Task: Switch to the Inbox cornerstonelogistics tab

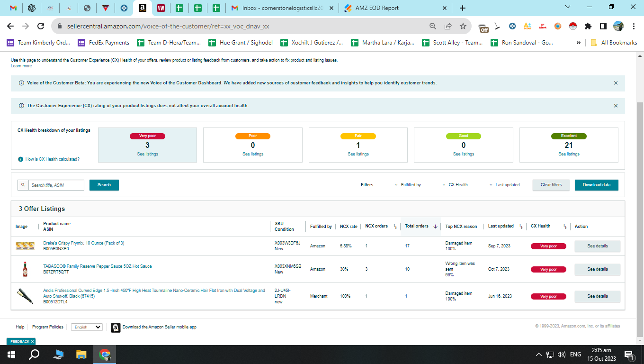Action: click(x=282, y=8)
